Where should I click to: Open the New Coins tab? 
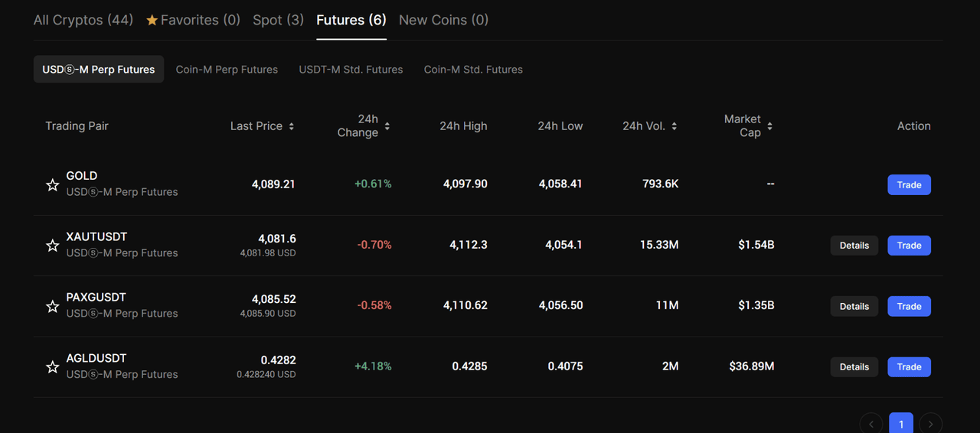coord(443,20)
